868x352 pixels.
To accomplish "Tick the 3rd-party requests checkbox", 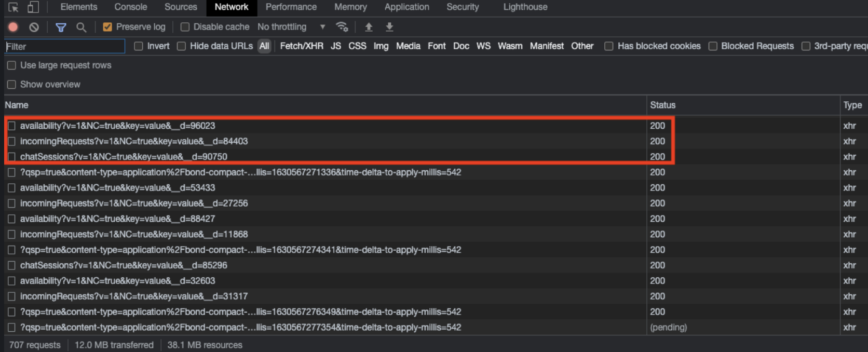I will [x=806, y=46].
